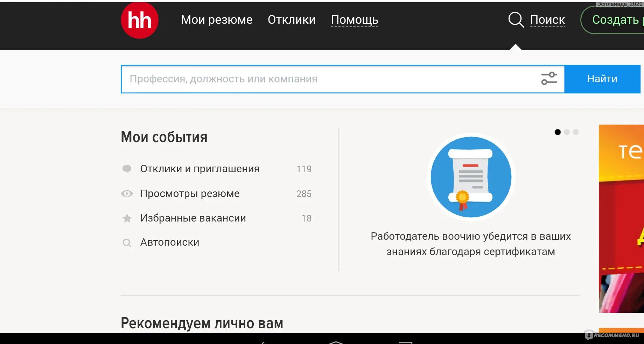Click the certificate promo text about Работодатель
The image size is (644, 344).
click(x=471, y=244)
